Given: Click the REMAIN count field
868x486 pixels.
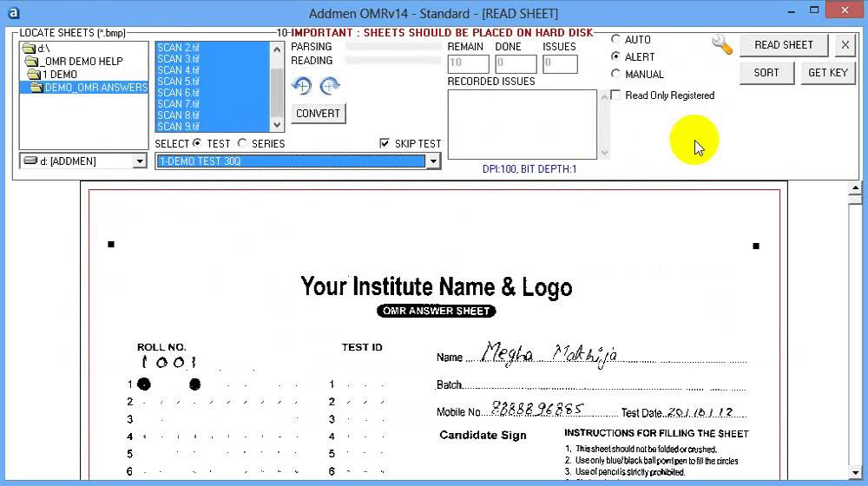Looking at the screenshot, I should (469, 63).
